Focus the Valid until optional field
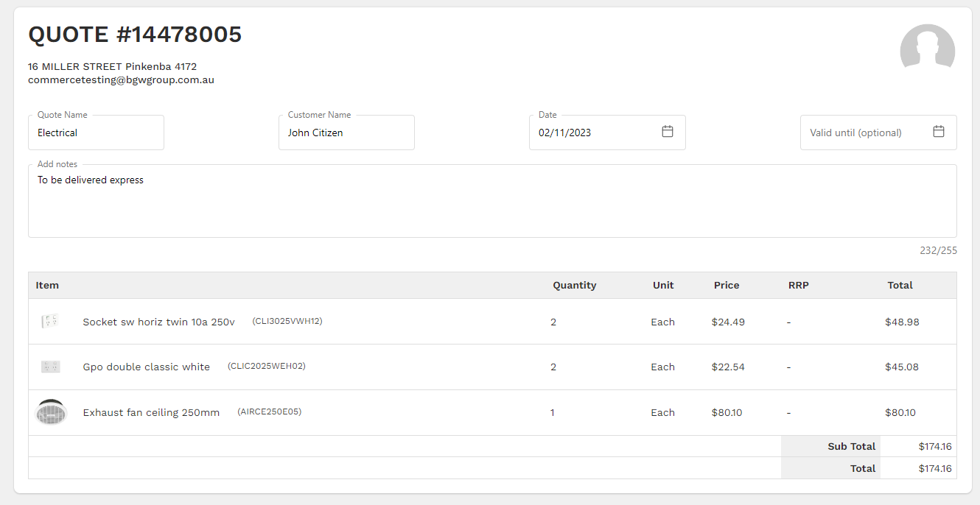The width and height of the screenshot is (980, 505). [862, 133]
